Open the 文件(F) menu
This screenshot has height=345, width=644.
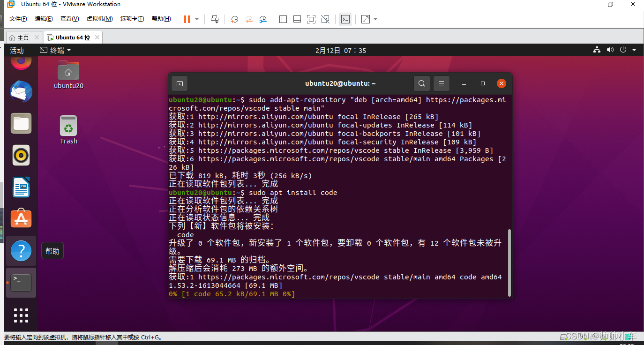(x=18, y=19)
